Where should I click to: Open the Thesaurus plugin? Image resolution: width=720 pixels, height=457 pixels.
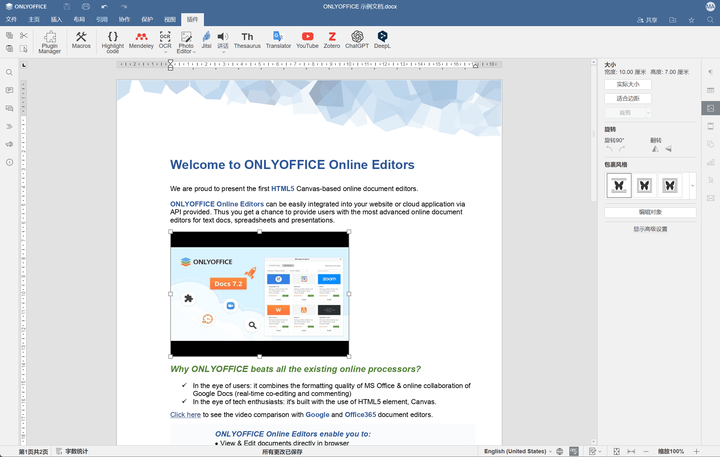coord(247,40)
